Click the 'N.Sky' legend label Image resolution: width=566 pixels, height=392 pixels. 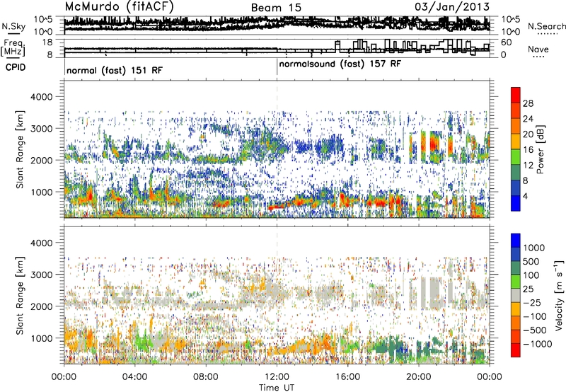pos(13,26)
